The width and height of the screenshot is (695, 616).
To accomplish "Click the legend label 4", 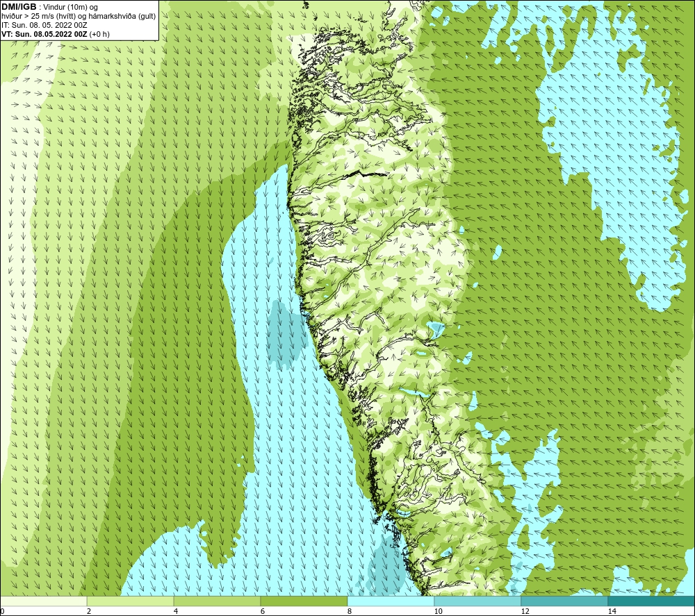I will (176, 611).
